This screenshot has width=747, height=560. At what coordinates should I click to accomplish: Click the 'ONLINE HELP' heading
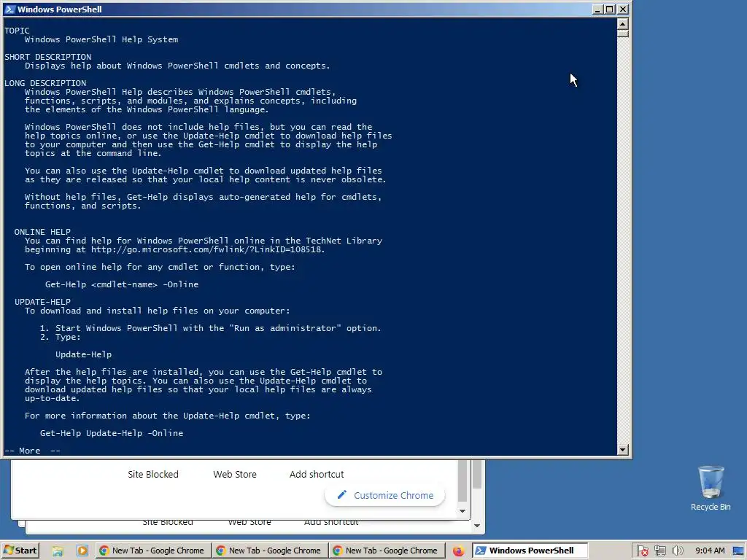(x=42, y=232)
